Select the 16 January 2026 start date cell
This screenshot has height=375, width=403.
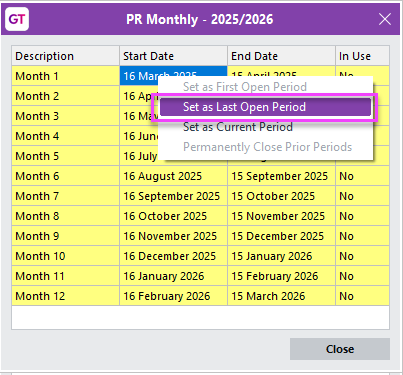(x=173, y=276)
